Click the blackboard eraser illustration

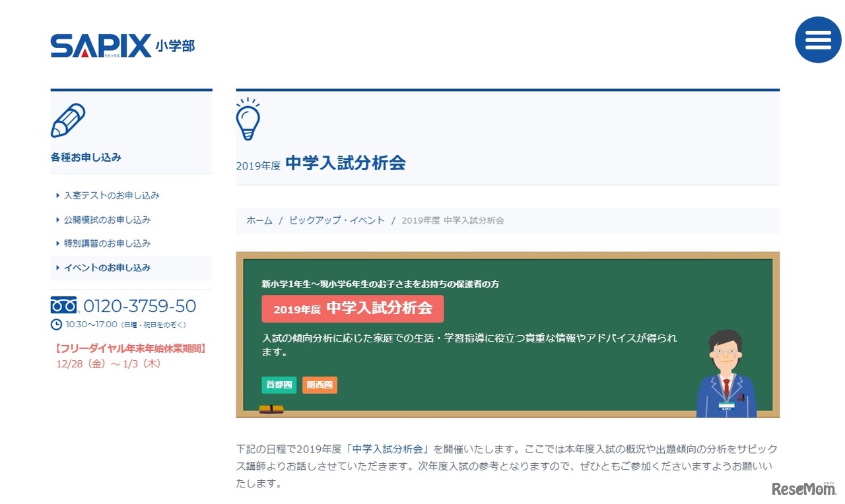coord(271,409)
